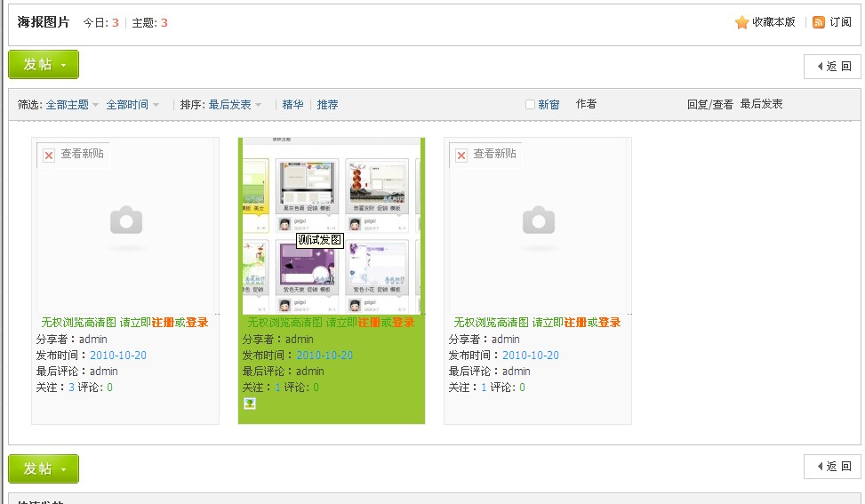
Task: Click broken image icon in first 查看新贴 card
Action: click(x=49, y=156)
